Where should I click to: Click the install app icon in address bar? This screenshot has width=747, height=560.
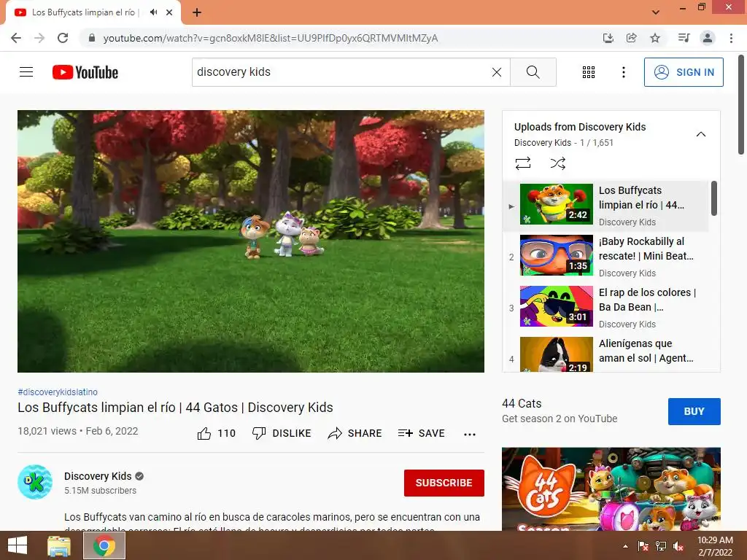(x=608, y=38)
